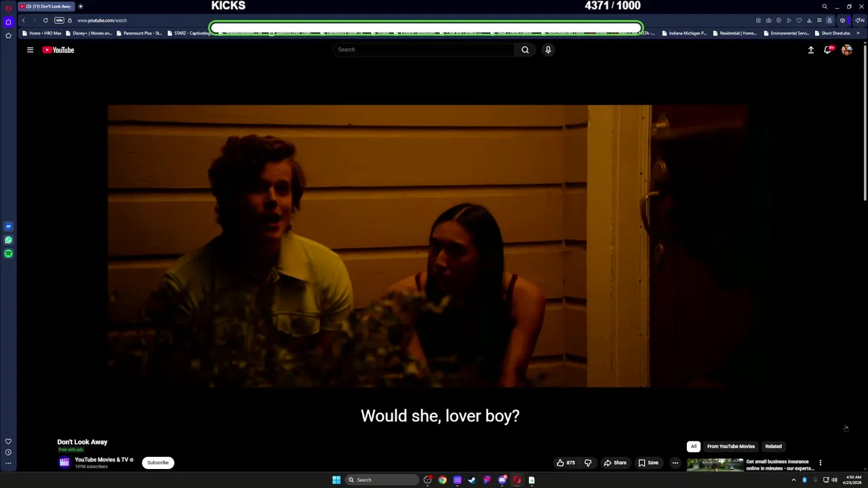Screen dimensions: 868x488
Task: Open the Short Sheet.xlsx bookmark
Action: [x=832, y=33]
